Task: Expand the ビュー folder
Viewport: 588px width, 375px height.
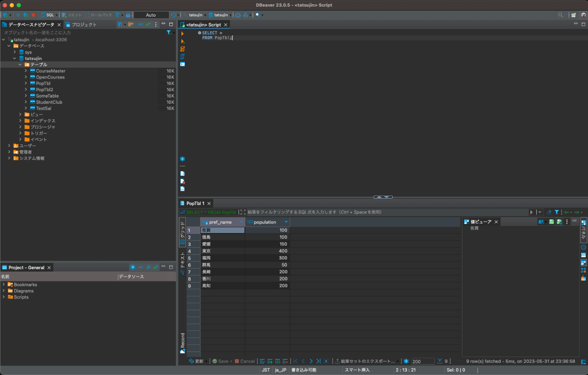Action: click(20, 114)
